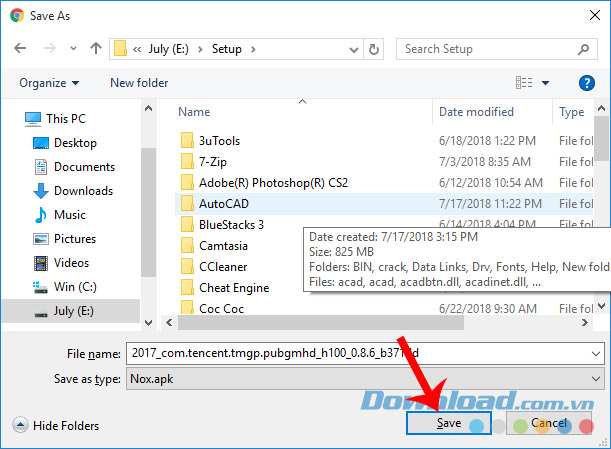Open Downloads in navigation pane
The height and width of the screenshot is (449, 611).
click(73, 191)
